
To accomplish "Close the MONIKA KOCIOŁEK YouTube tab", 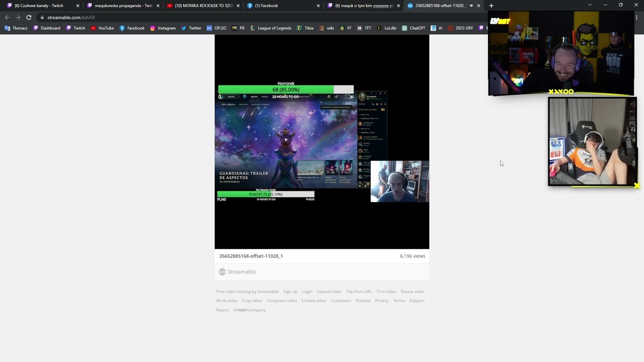I will coord(238,6).
